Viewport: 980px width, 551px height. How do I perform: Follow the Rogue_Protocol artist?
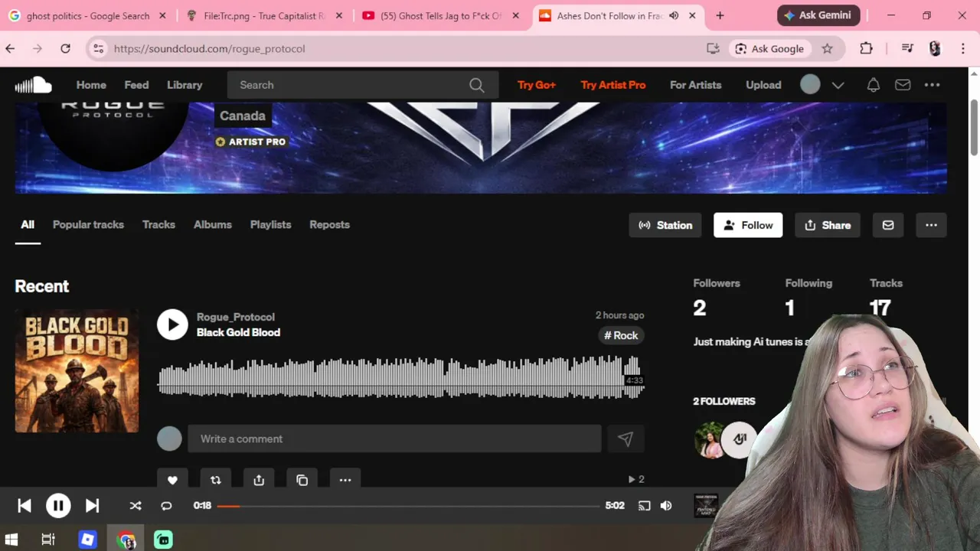click(x=748, y=225)
